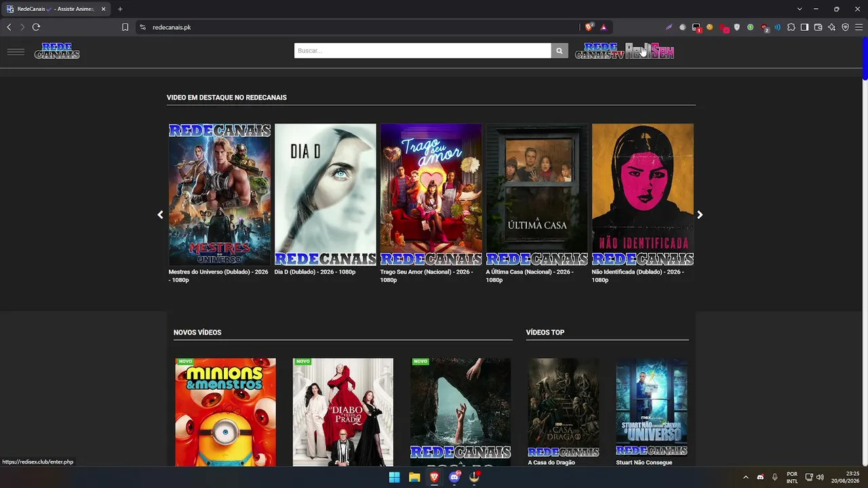Click the A Última Casa (Nacional) title link

tap(530, 276)
